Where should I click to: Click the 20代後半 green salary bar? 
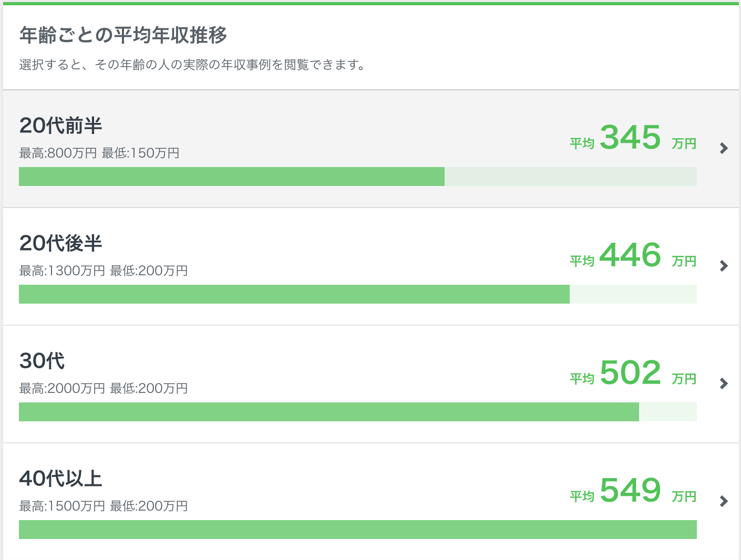[x=294, y=294]
